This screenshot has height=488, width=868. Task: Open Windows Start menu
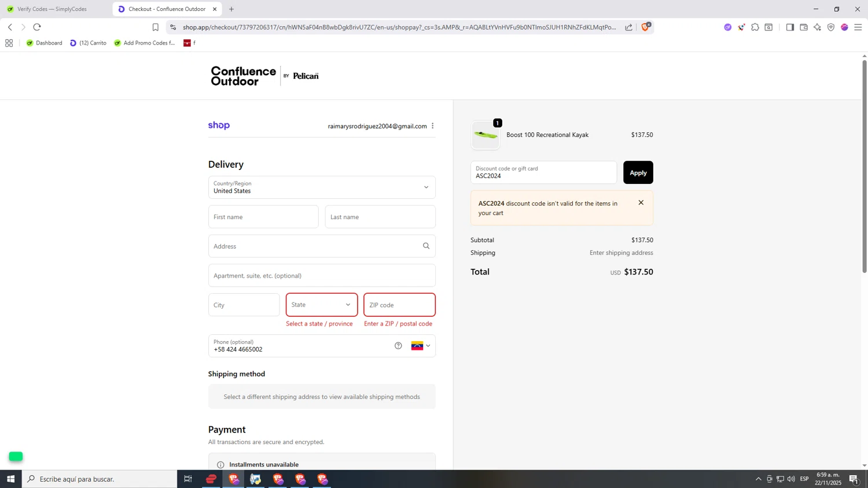(10, 479)
